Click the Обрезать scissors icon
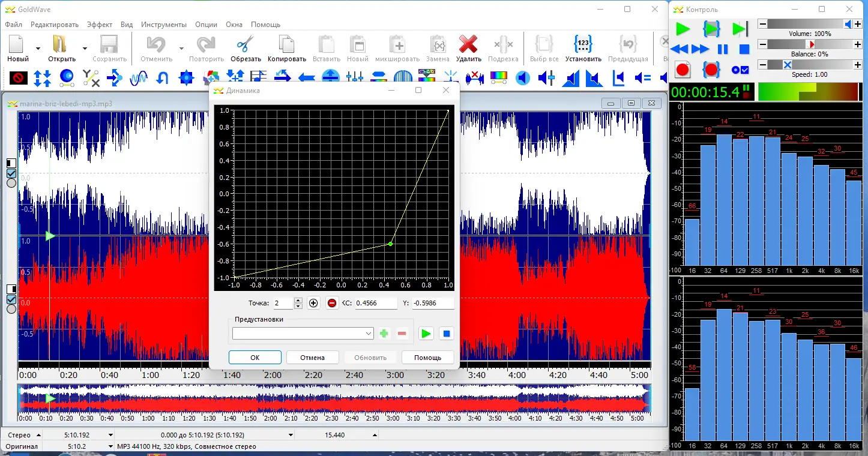 [x=246, y=46]
